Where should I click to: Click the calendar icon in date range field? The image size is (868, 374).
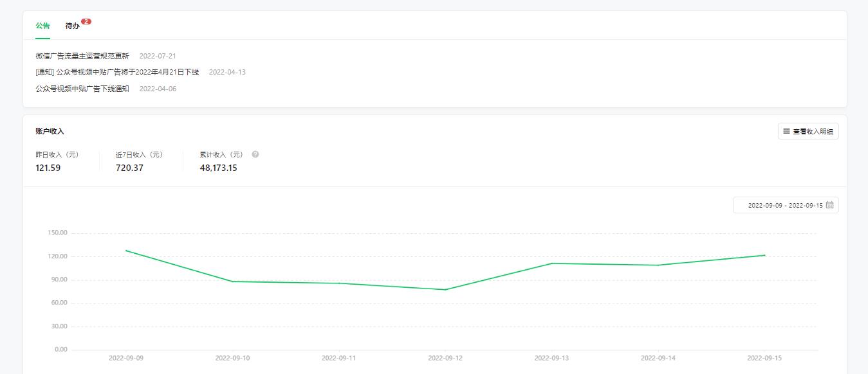(x=830, y=205)
